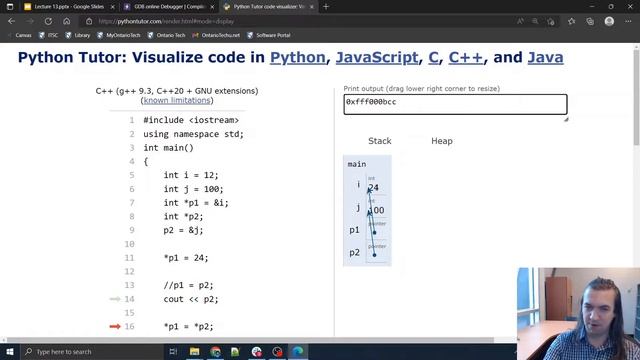Open the tab actions menu icon
The image size is (640, 360).
(x=10, y=7)
